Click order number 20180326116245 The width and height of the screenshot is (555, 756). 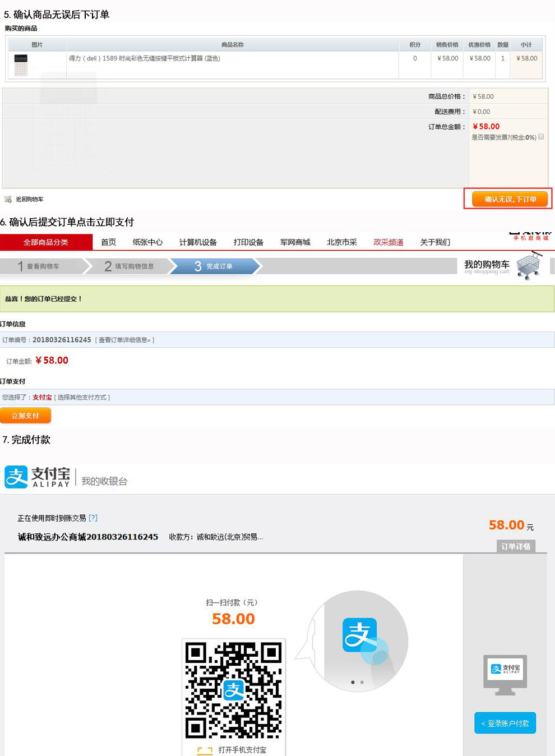(x=62, y=340)
